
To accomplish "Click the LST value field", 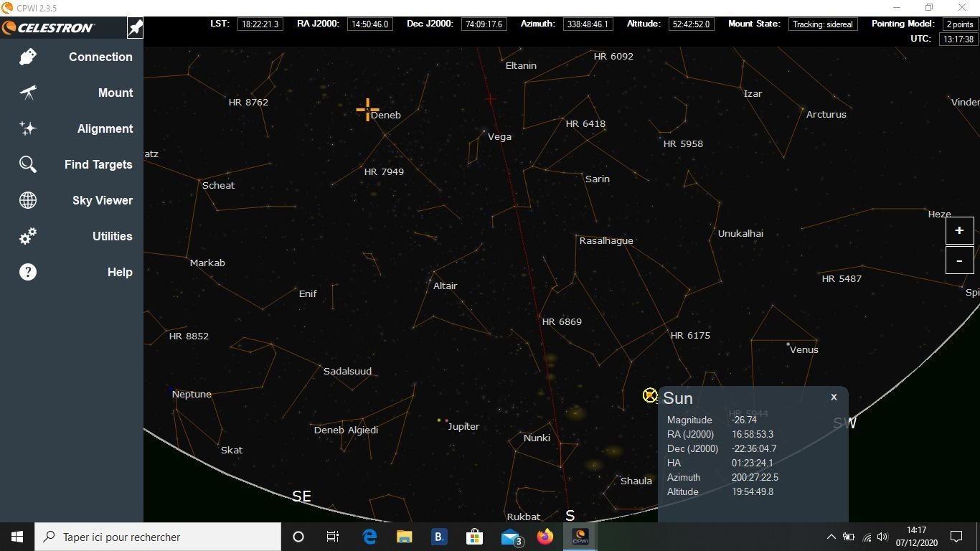I will pyautogui.click(x=260, y=24).
